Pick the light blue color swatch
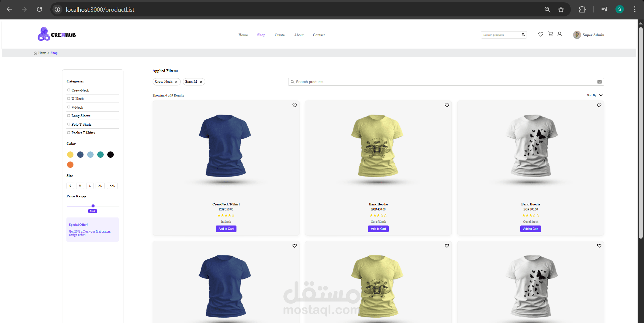644x323 pixels. pos(90,154)
